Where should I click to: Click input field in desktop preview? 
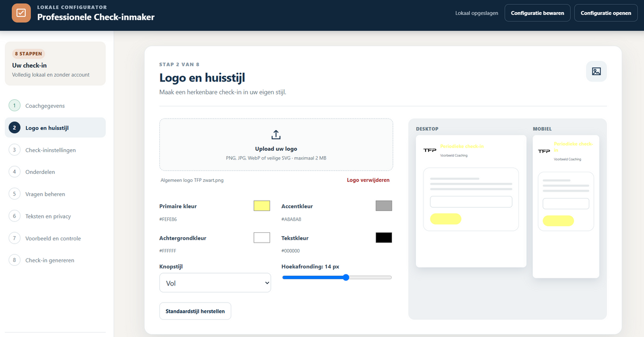click(x=471, y=202)
